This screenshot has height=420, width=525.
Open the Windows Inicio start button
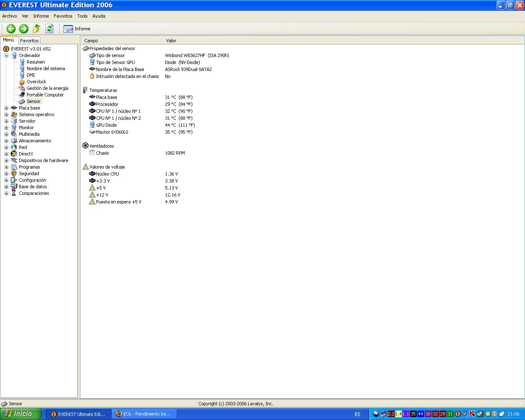tap(21, 414)
